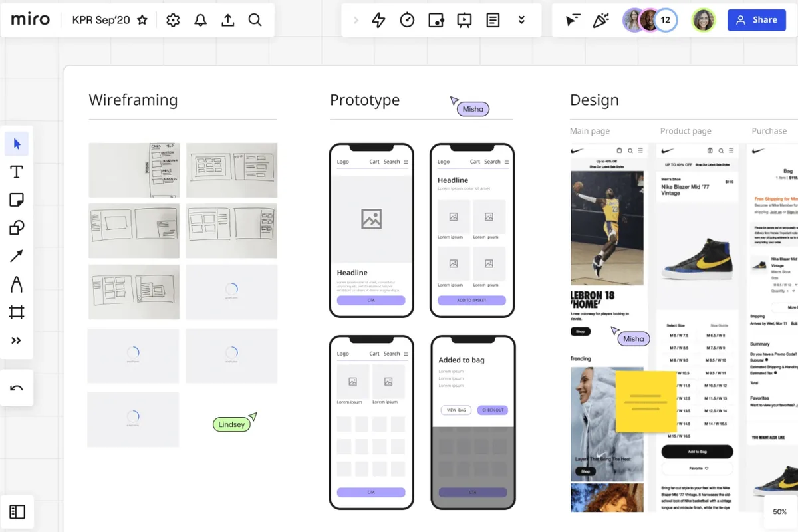Select the Prototype heading

(x=365, y=100)
